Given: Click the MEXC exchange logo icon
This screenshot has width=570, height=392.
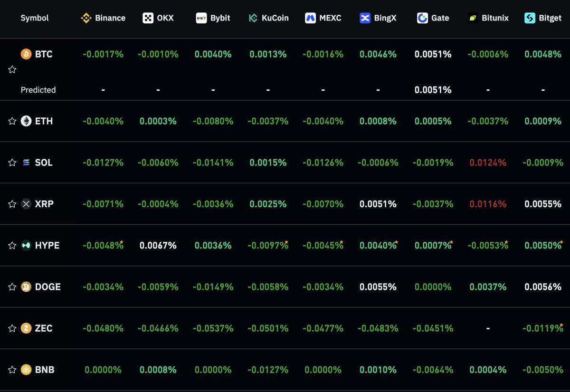Looking at the screenshot, I should click(310, 18).
